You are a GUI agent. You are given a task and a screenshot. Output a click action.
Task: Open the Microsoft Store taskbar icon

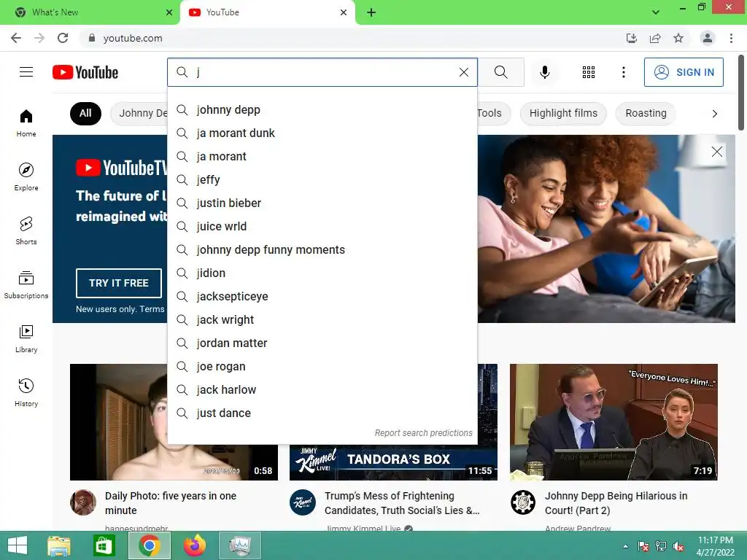(104, 545)
